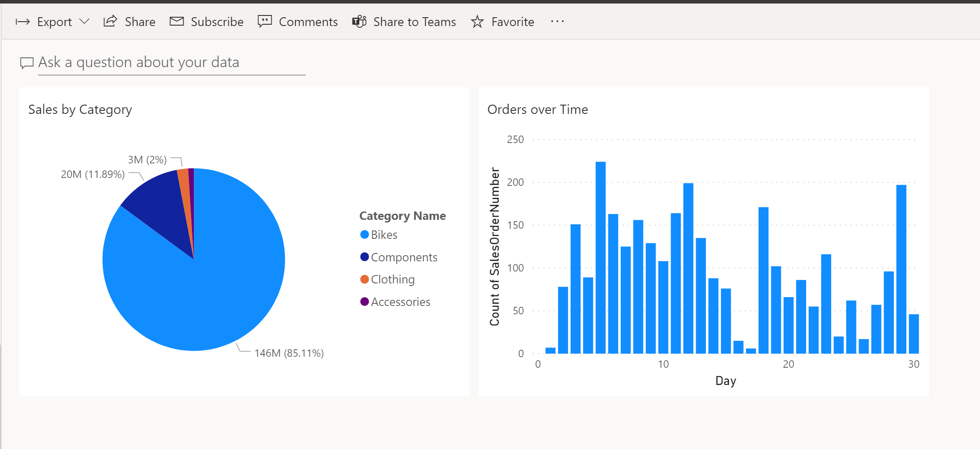Expand the Export dropdown chevron
Image resolution: width=980 pixels, height=449 pixels.
(x=84, y=21)
